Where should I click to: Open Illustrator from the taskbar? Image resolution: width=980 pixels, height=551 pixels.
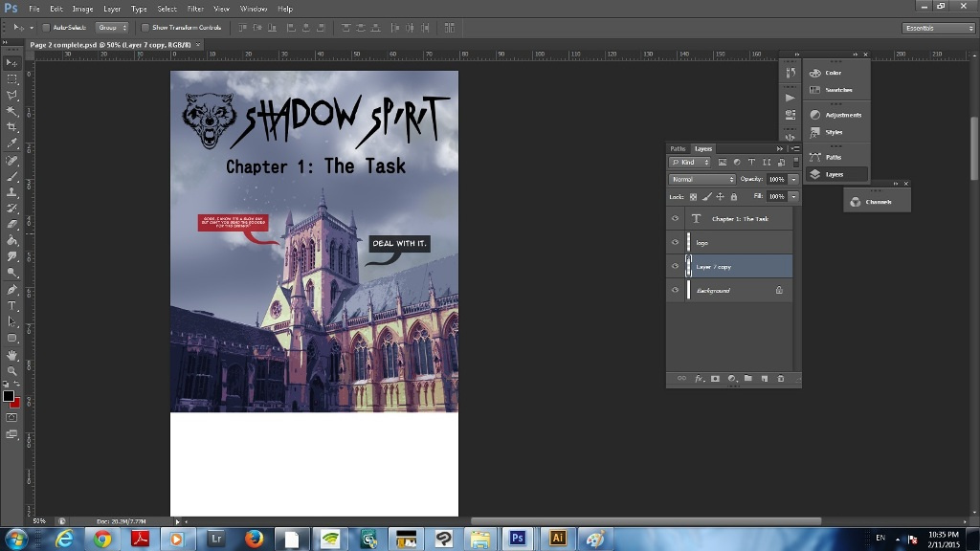557,539
